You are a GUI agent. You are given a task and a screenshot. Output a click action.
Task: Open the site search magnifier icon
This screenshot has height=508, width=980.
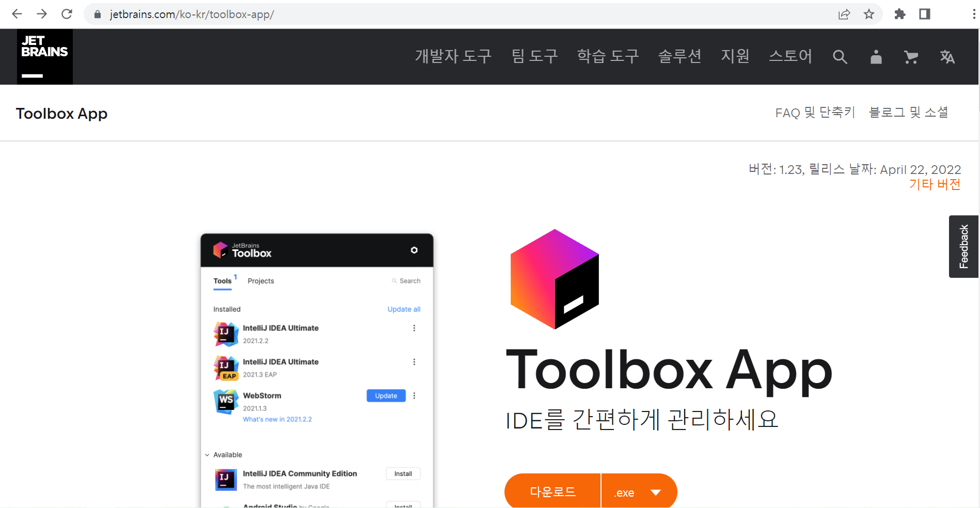pyautogui.click(x=840, y=57)
